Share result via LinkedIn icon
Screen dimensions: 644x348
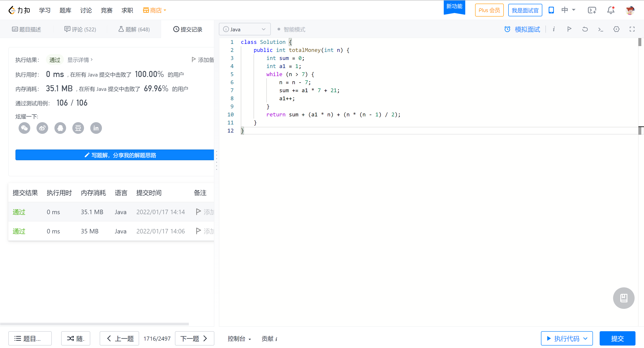tap(96, 128)
